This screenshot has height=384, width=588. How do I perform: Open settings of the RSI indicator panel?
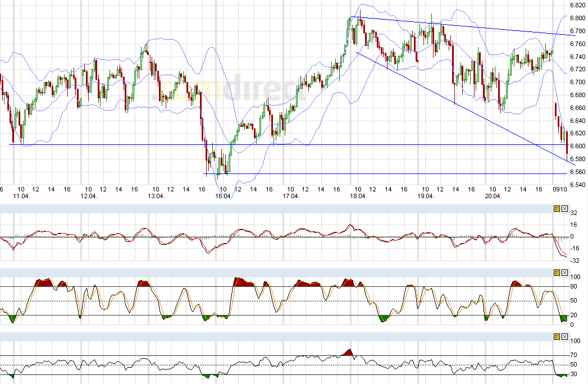click(557, 337)
